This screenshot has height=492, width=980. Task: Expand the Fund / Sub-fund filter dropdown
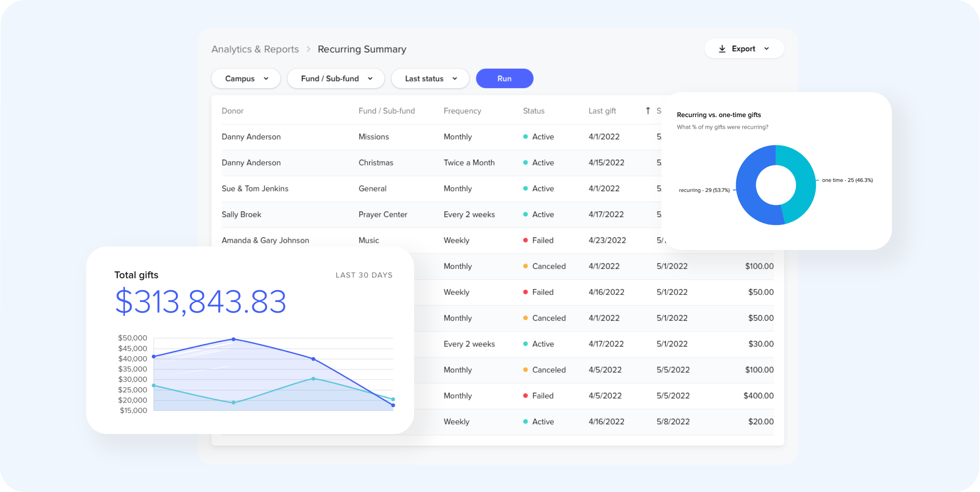click(336, 78)
